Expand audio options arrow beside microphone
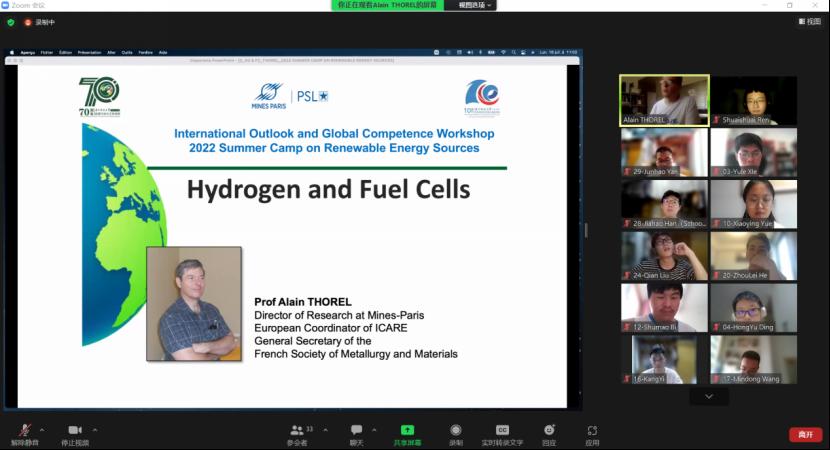This screenshot has width=830, height=450. point(42,429)
